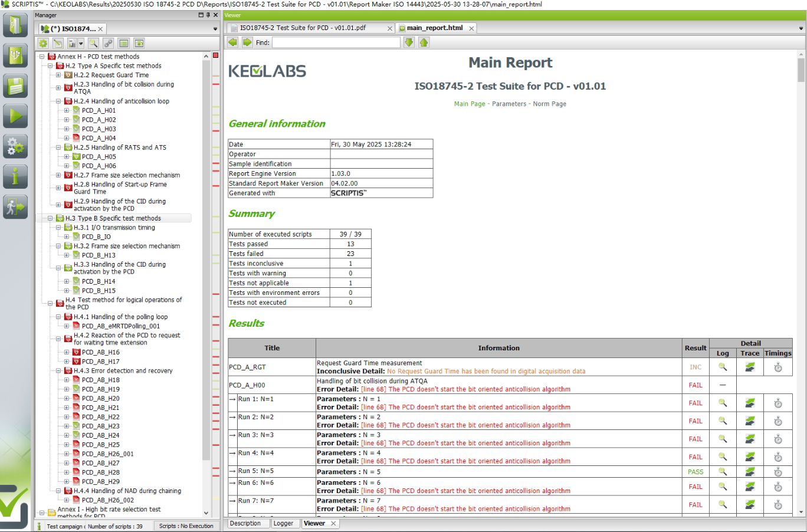Open the Timings stopwatch for Run 5: N=5
Image resolution: width=807 pixels, height=532 pixels.
coord(778,472)
